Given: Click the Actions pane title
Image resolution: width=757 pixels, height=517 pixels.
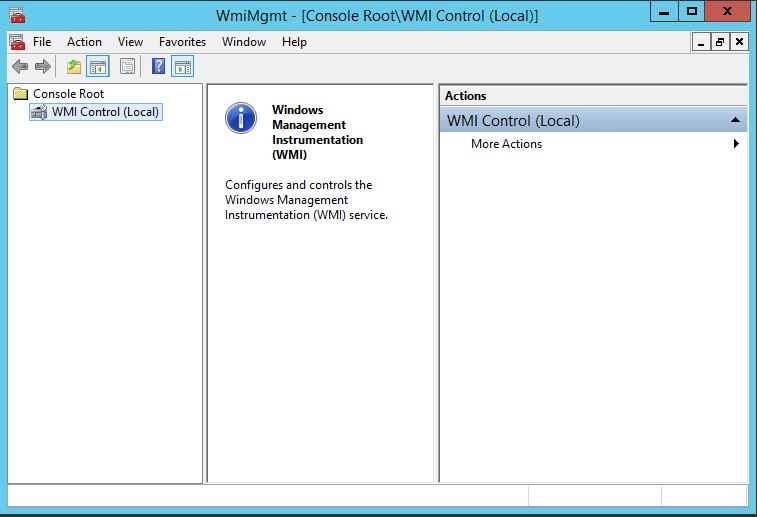Looking at the screenshot, I should click(x=465, y=96).
